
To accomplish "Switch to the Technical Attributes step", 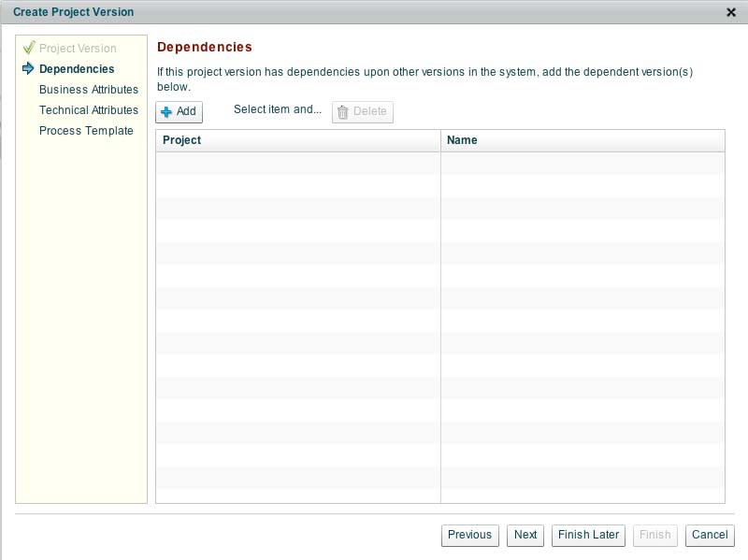I will [89, 110].
